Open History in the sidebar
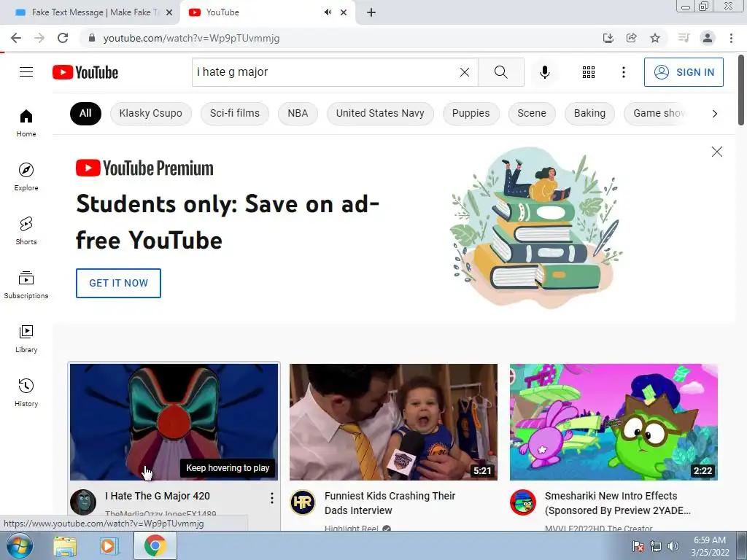 pos(26,392)
